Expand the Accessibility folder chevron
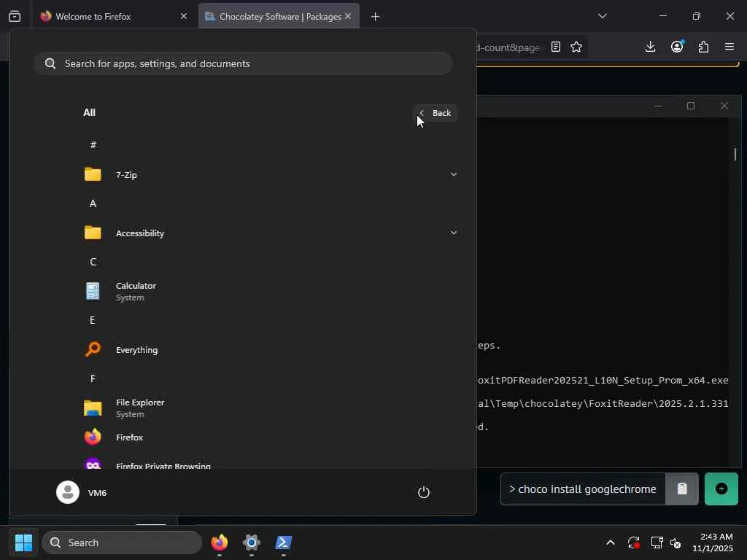This screenshot has height=560, width=747. click(454, 233)
